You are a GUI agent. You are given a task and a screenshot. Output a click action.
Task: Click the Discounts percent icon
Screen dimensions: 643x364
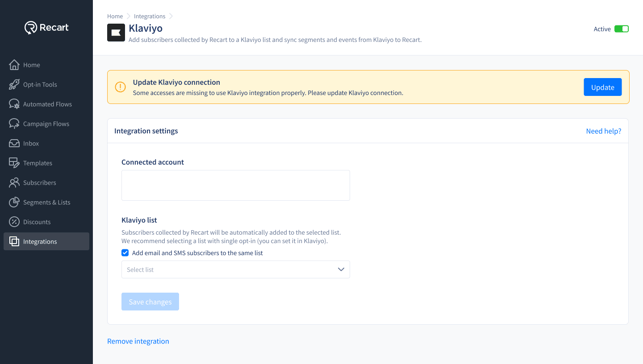pos(14,222)
